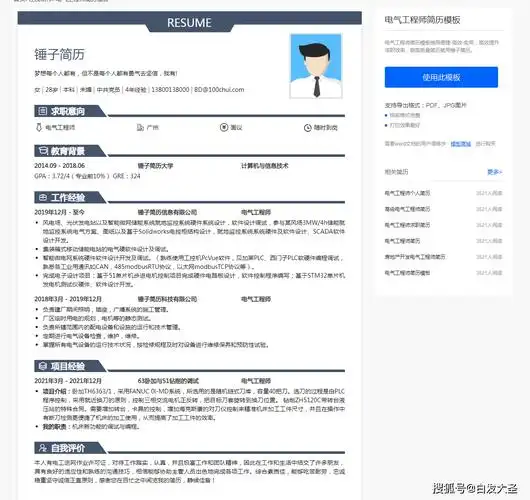
Task: Open 高级电气工程师简历 related resume
Action: tap(407, 209)
